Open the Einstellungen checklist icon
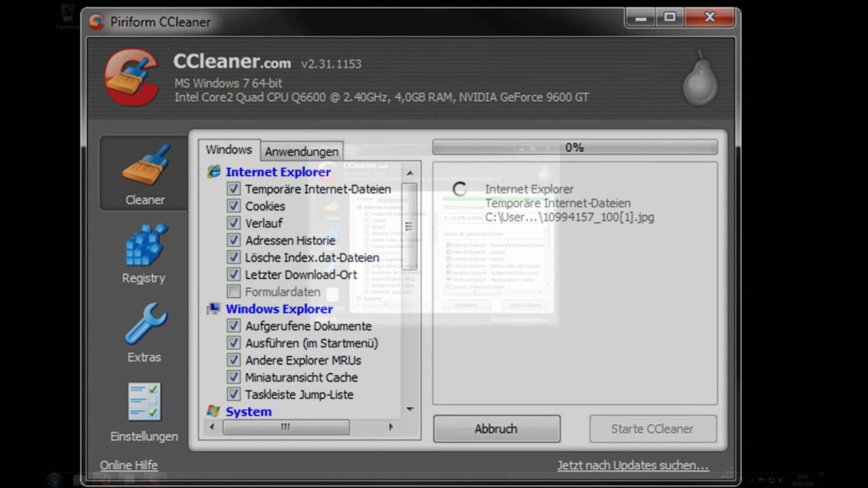Image resolution: width=868 pixels, height=488 pixels. 144,402
